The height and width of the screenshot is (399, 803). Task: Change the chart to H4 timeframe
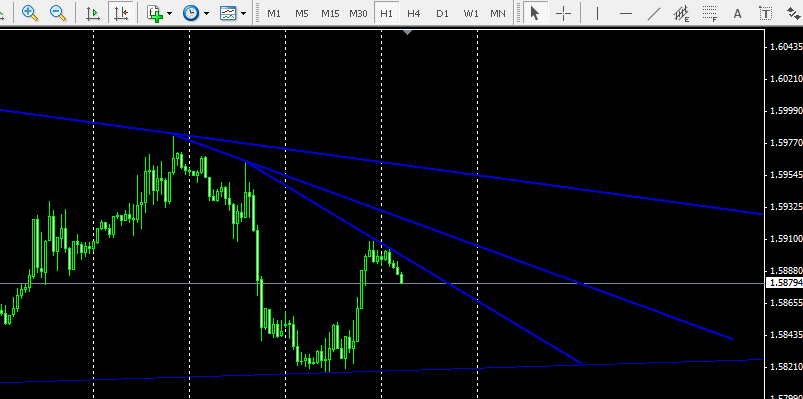click(x=414, y=14)
